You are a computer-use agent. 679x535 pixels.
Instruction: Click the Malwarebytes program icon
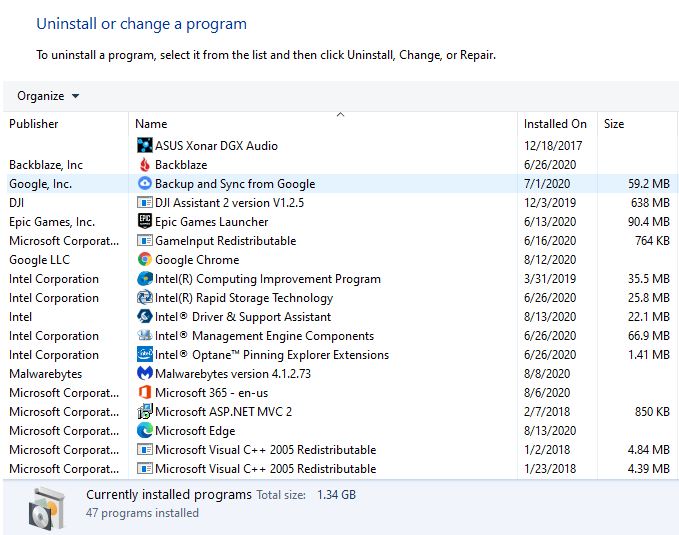pos(145,374)
